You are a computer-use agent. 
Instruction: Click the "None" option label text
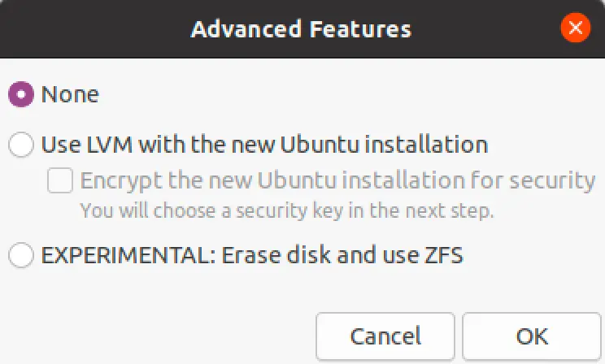coord(70,94)
